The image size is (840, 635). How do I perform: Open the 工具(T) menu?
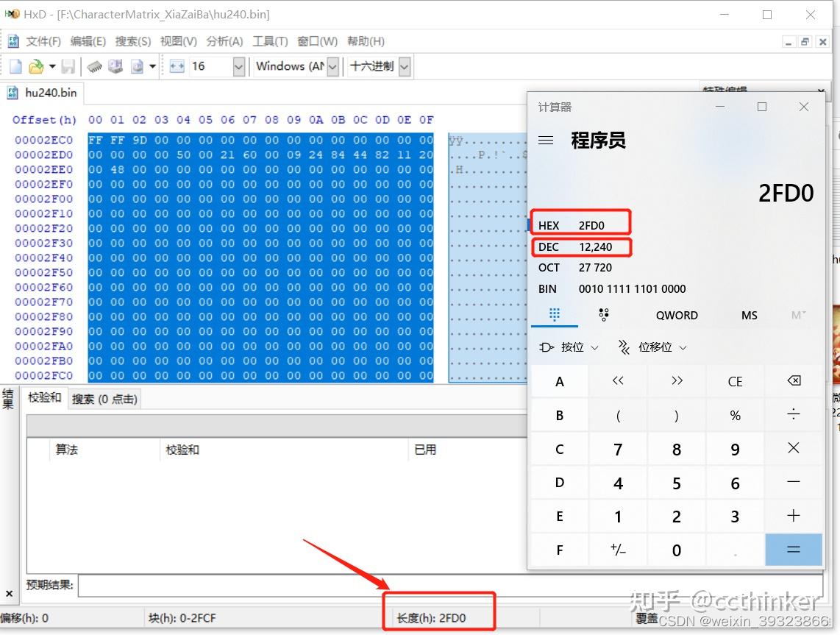pos(270,41)
